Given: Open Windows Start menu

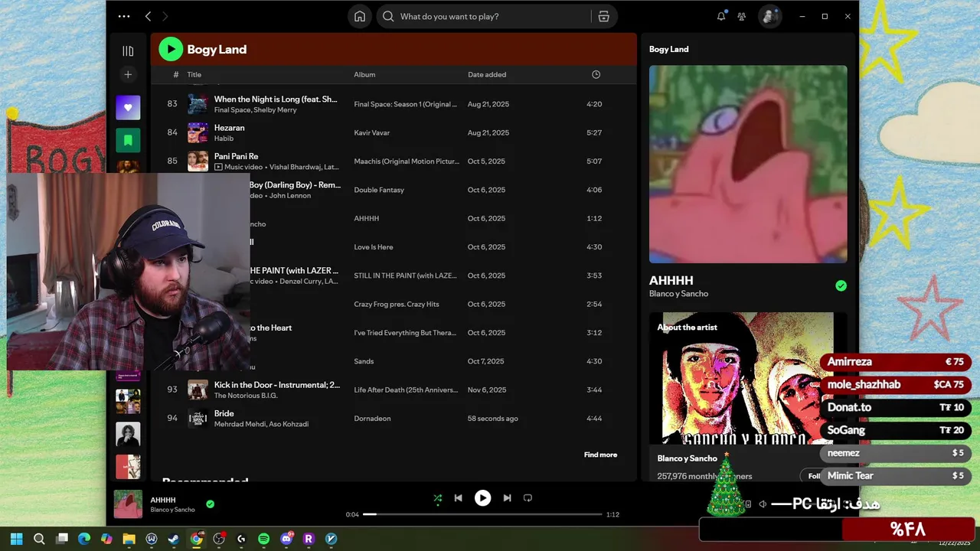Looking at the screenshot, I should tap(17, 539).
